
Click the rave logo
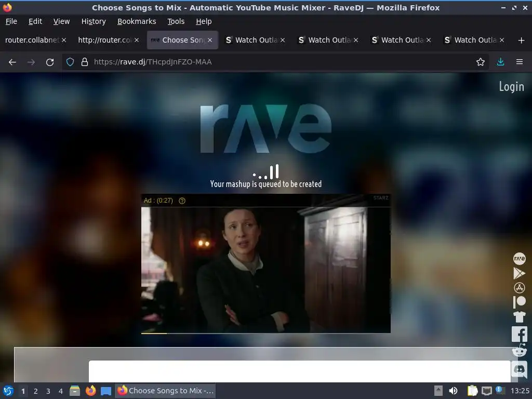[266, 129]
